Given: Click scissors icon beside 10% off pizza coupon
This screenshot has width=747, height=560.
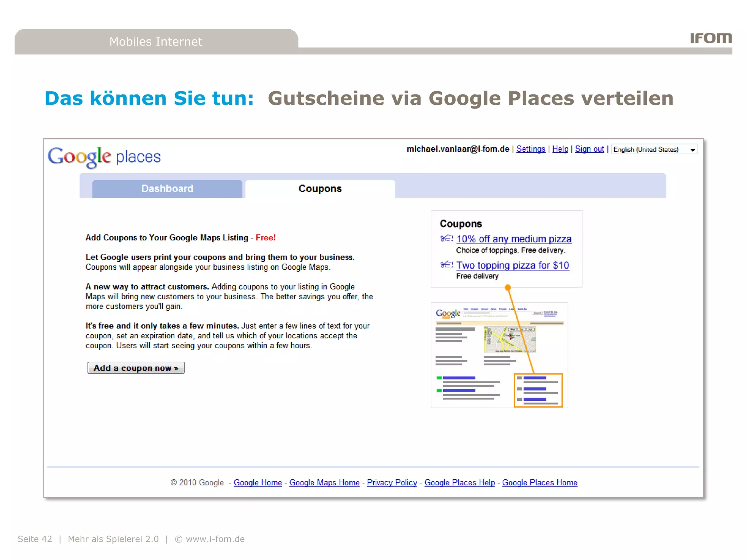Looking at the screenshot, I should [446, 238].
